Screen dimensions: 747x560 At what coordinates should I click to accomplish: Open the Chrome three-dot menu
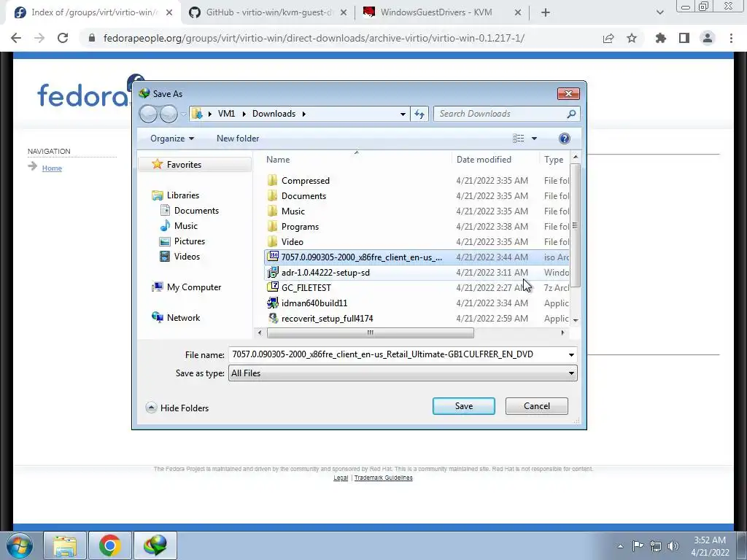[731, 38]
